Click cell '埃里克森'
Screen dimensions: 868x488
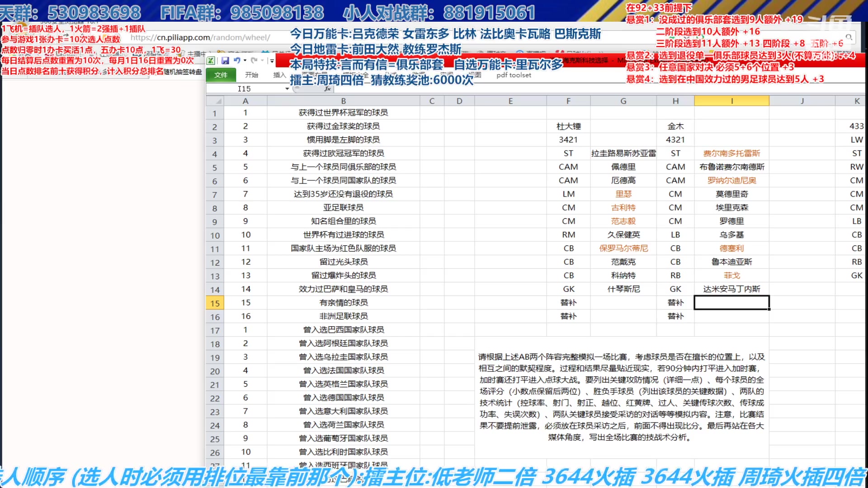(x=731, y=207)
